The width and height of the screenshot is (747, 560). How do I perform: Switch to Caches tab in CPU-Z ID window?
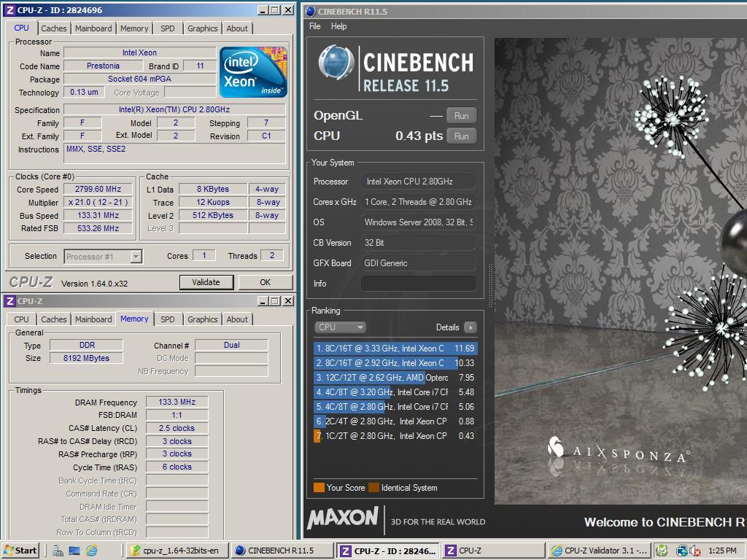[54, 28]
